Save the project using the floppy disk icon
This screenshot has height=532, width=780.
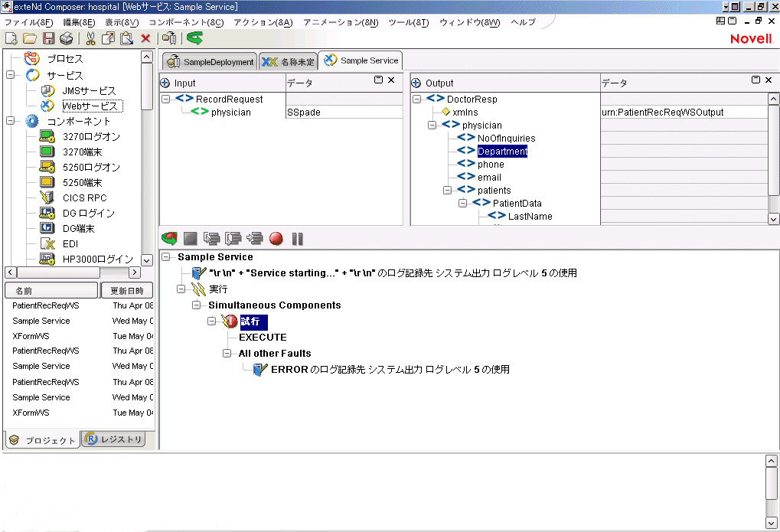(x=47, y=38)
